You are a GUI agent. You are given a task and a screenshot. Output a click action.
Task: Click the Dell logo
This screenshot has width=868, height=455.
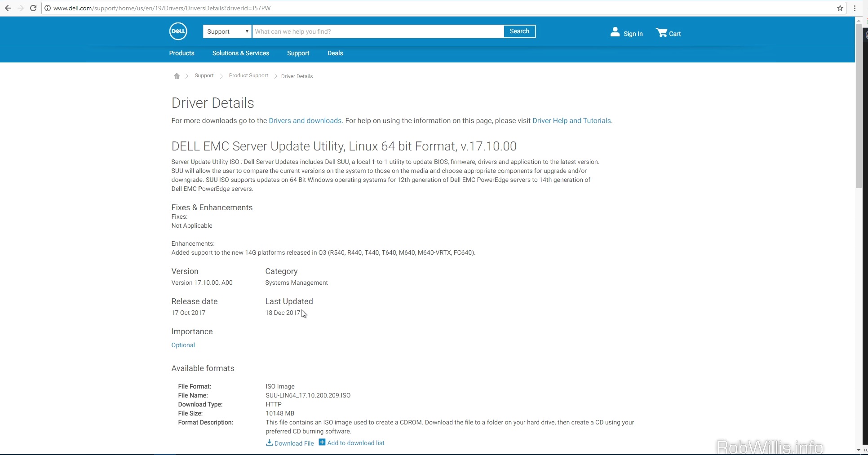[x=178, y=31]
